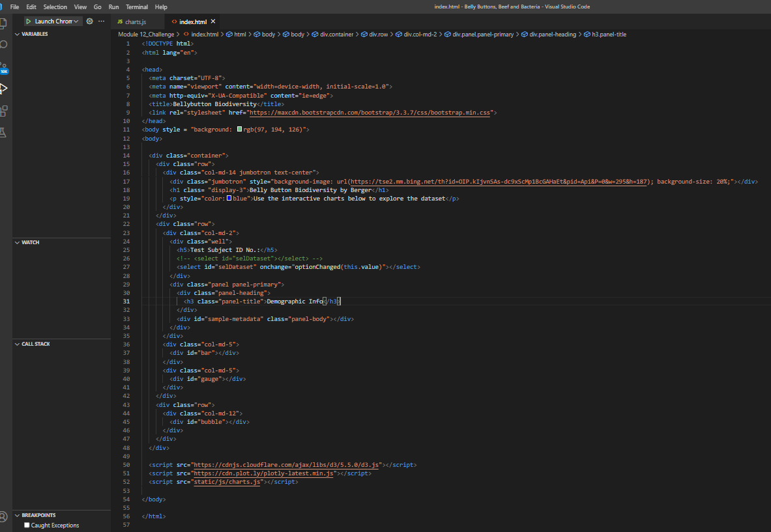Click the 'Use the interactive charts below' paragraph text
The width and height of the screenshot is (771, 532).
point(349,199)
